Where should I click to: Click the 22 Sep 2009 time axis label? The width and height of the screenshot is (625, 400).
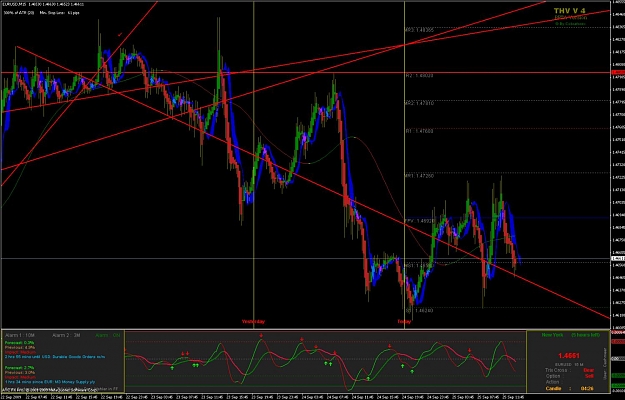click(9, 397)
